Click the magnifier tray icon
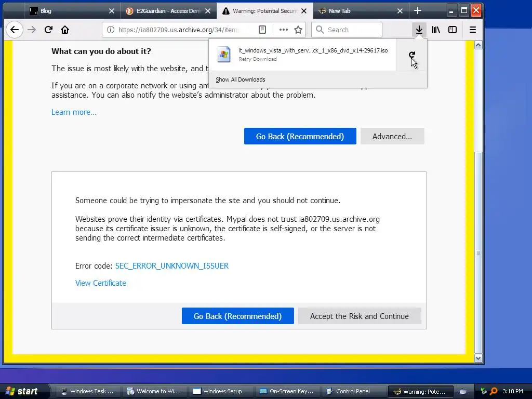The image size is (532, 399). pos(494,391)
